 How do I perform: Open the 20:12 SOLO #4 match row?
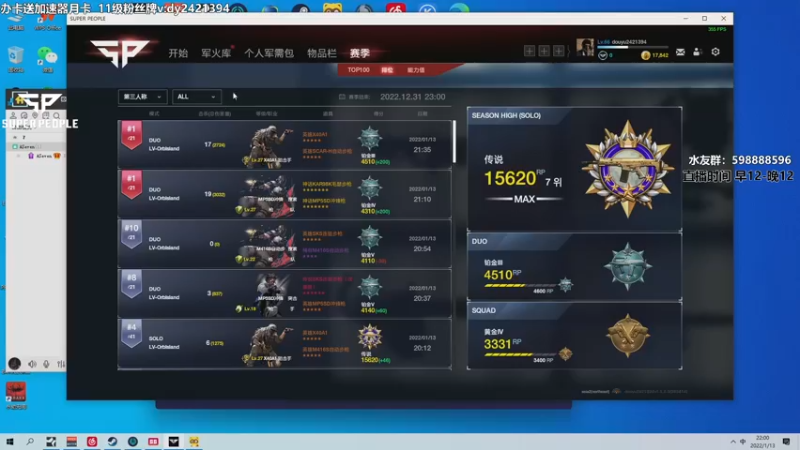coord(284,343)
